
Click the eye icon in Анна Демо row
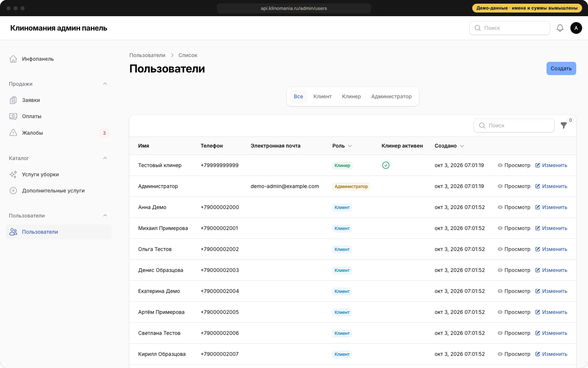[x=500, y=207]
